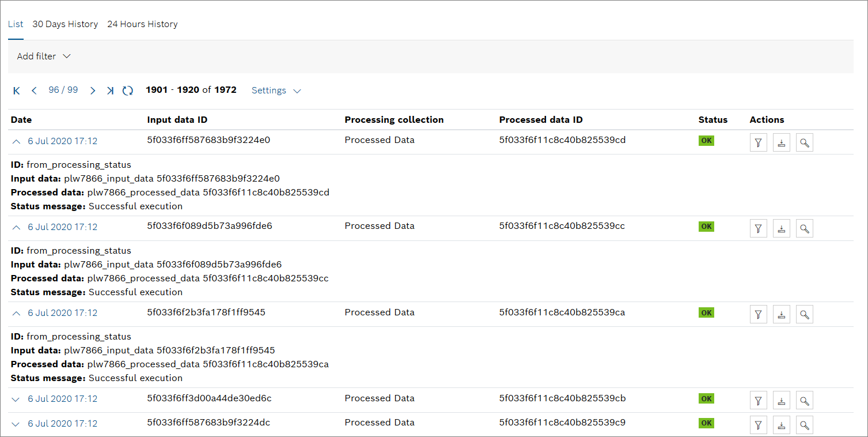Advance to the next results page
Image resolution: width=868 pixels, height=437 pixels.
[x=93, y=91]
